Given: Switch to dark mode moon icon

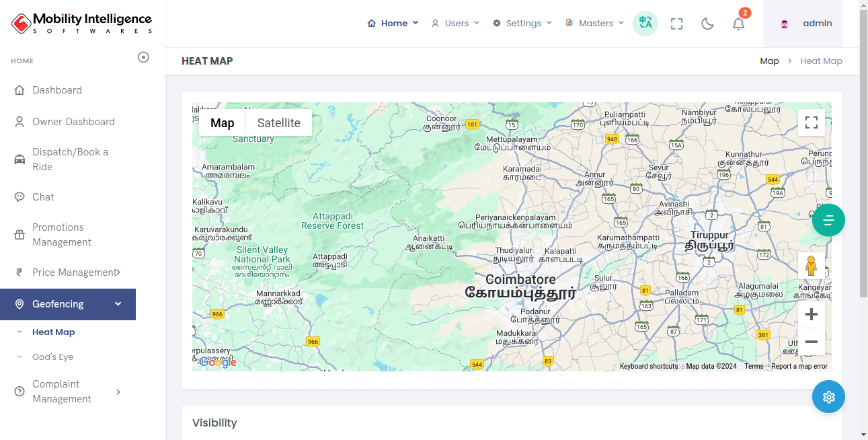Looking at the screenshot, I should pos(707,24).
